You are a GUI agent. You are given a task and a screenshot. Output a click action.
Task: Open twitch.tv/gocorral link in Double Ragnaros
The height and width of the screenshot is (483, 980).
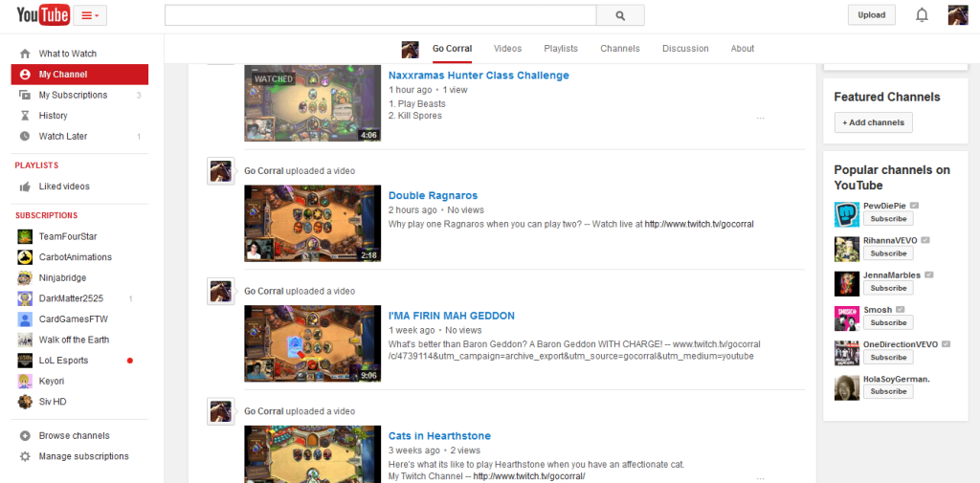click(700, 224)
